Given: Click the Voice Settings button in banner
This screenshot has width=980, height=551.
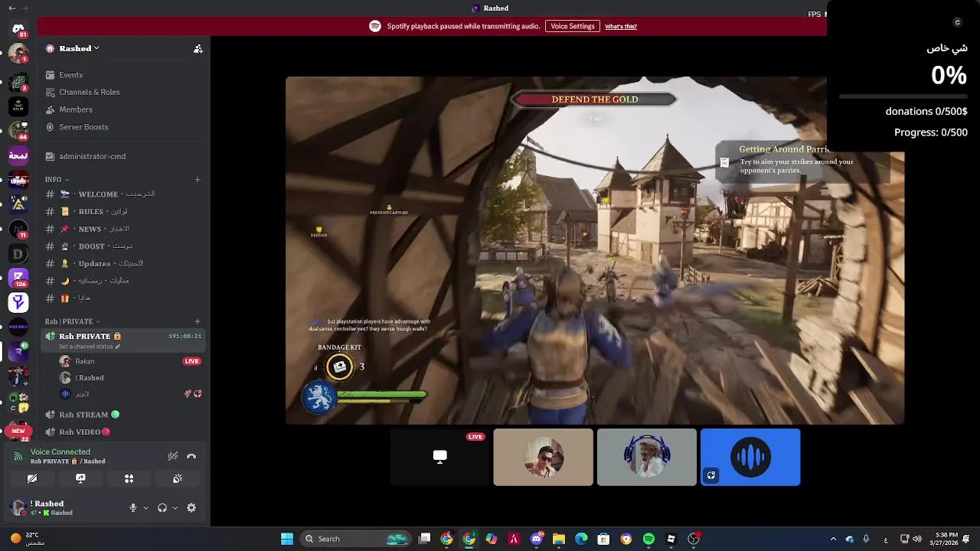Looking at the screenshot, I should pyautogui.click(x=573, y=26).
